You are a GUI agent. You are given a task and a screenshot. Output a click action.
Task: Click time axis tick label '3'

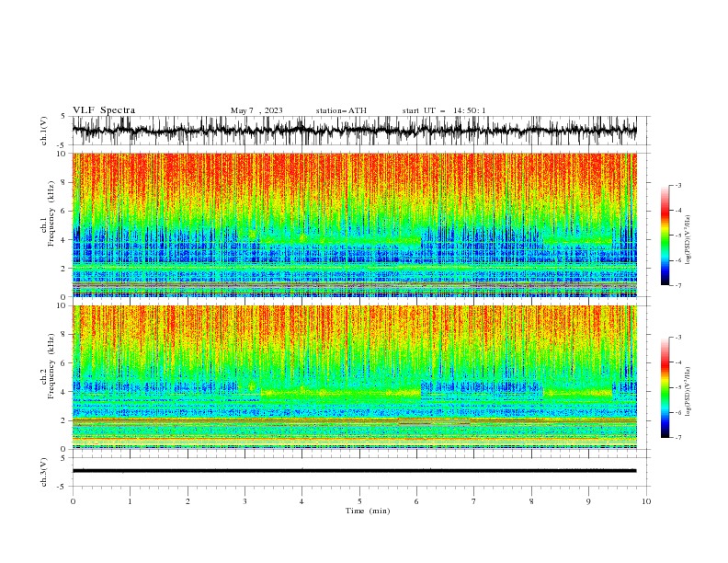click(245, 501)
